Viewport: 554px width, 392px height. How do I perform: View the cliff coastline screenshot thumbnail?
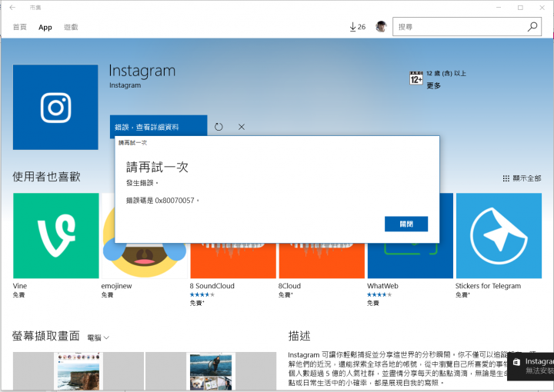78,370
